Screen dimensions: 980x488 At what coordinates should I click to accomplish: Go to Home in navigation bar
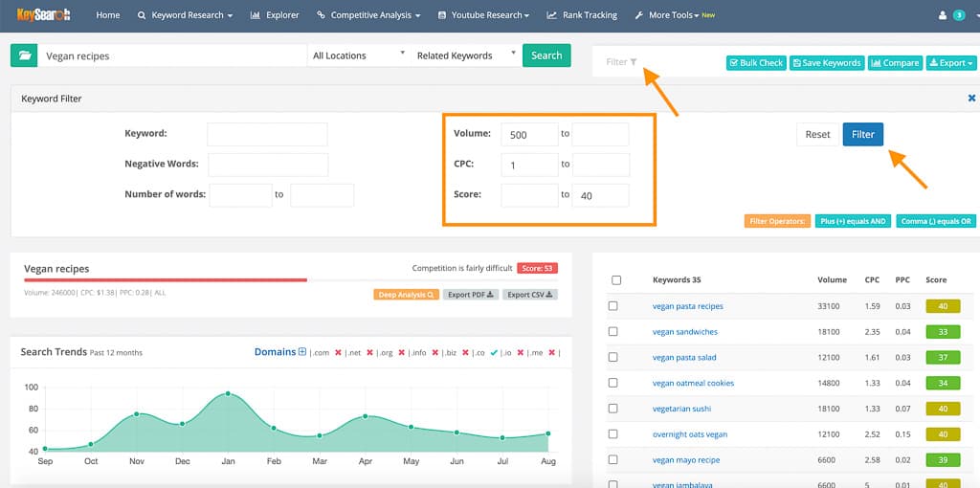point(108,15)
